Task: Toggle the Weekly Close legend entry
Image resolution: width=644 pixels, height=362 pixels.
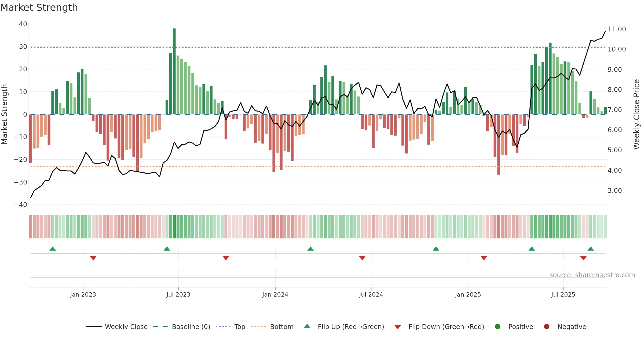Action: coord(117,327)
